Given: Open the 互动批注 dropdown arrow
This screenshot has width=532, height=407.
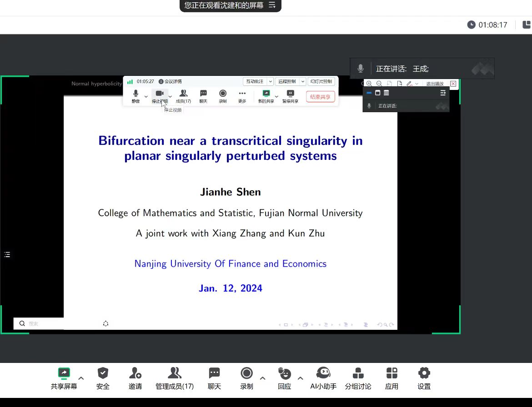Looking at the screenshot, I should point(270,82).
